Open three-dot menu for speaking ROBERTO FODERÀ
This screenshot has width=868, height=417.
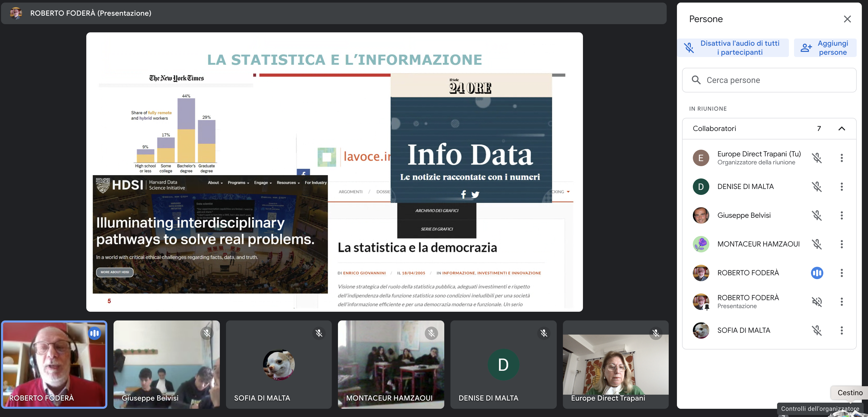coord(842,273)
